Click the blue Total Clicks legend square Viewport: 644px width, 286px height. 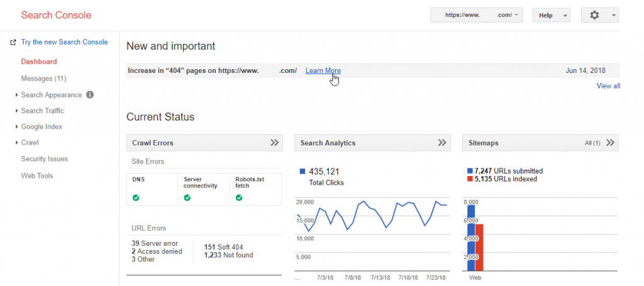pos(303,172)
